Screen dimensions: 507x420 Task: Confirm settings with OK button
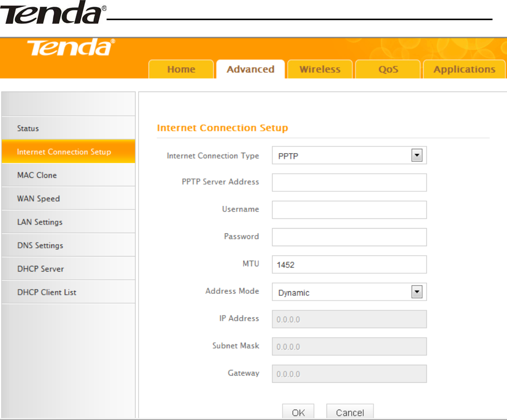point(298,412)
